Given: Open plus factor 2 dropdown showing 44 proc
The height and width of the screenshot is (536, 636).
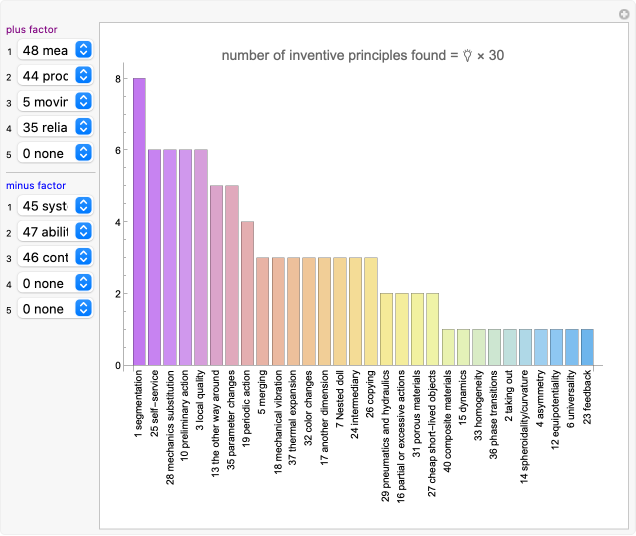Looking at the screenshot, I should (55, 75).
